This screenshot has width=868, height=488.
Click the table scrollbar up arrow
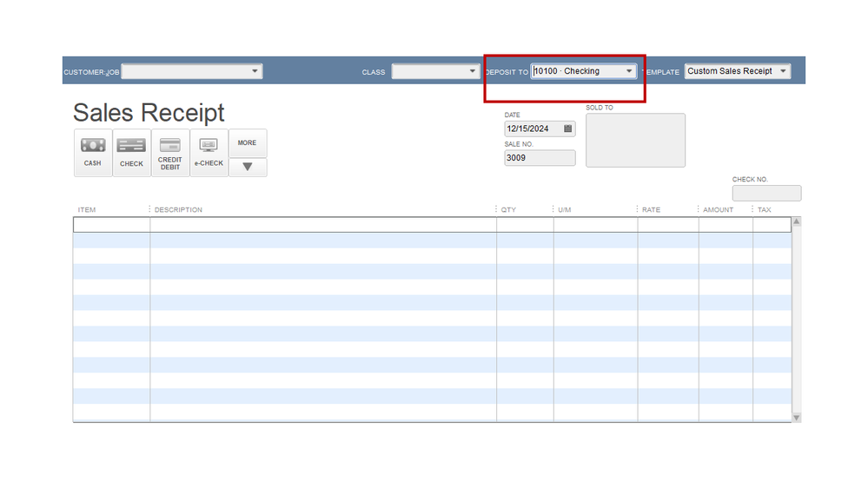(x=797, y=221)
